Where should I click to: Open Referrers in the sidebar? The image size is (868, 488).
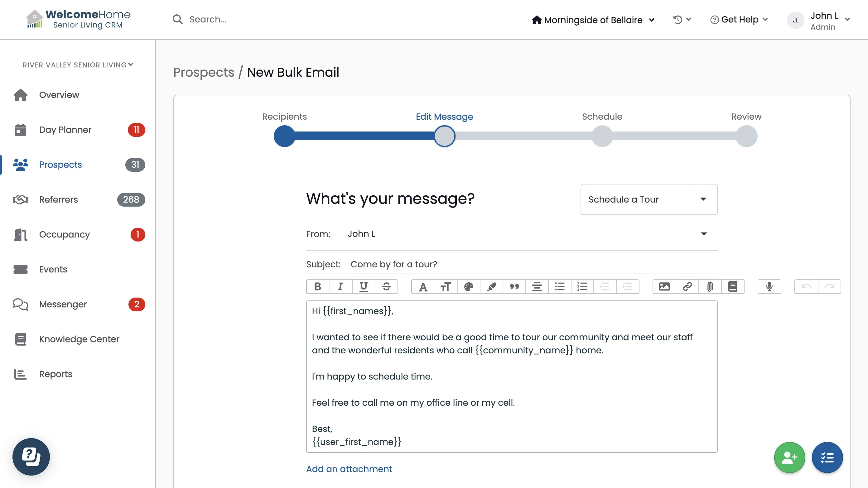click(x=58, y=199)
